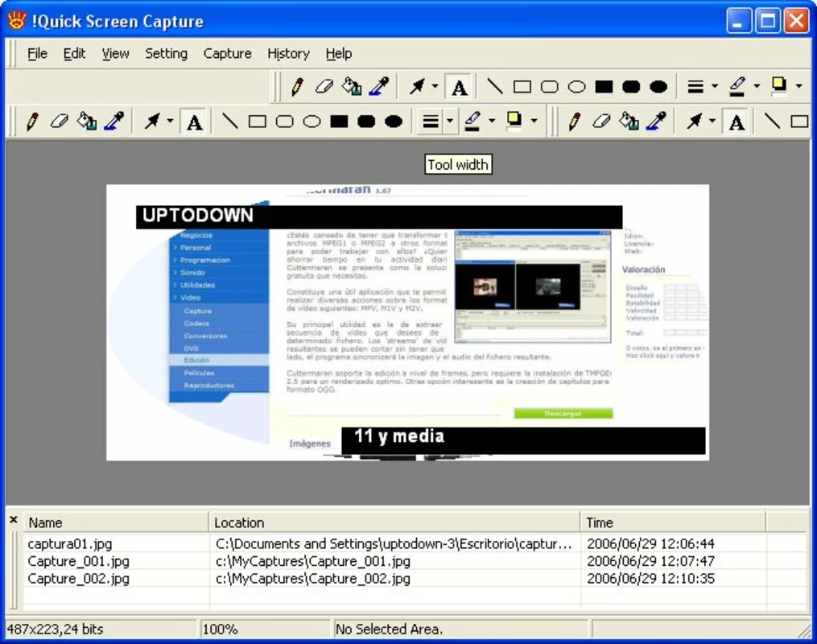Select the outline Ellipse tool in top-row toolbar

[577, 87]
